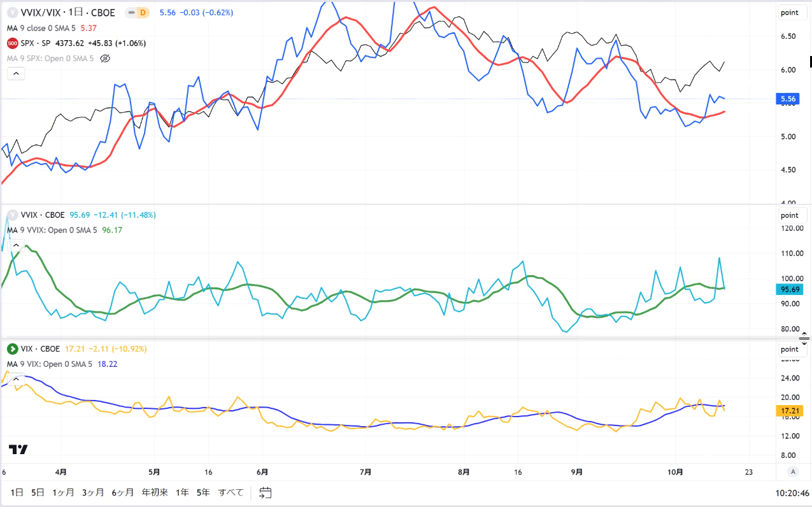This screenshot has height=507, width=812.
Task: Click the red MA value 5.37
Action: point(90,28)
